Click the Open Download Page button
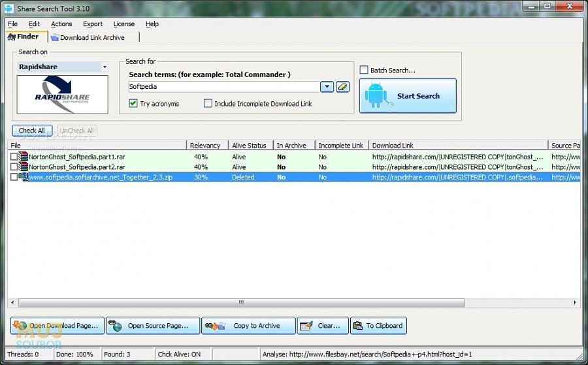This screenshot has width=588, height=365. 57,326
